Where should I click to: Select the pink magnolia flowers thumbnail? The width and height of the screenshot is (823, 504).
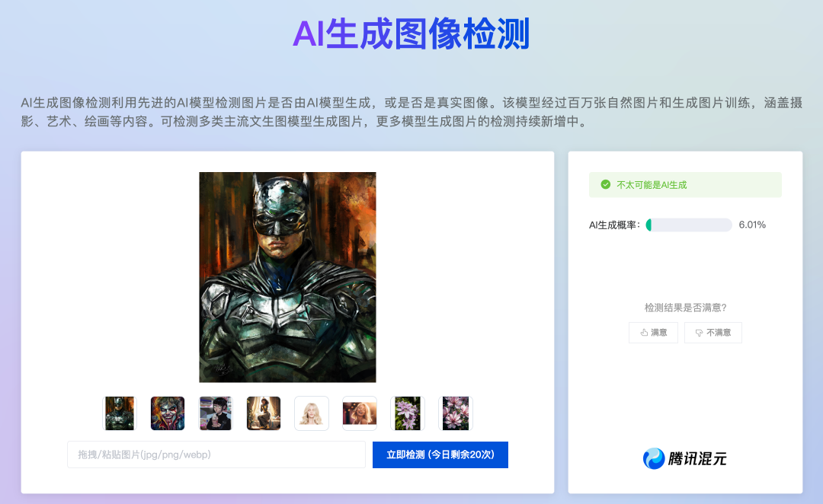[x=456, y=413]
